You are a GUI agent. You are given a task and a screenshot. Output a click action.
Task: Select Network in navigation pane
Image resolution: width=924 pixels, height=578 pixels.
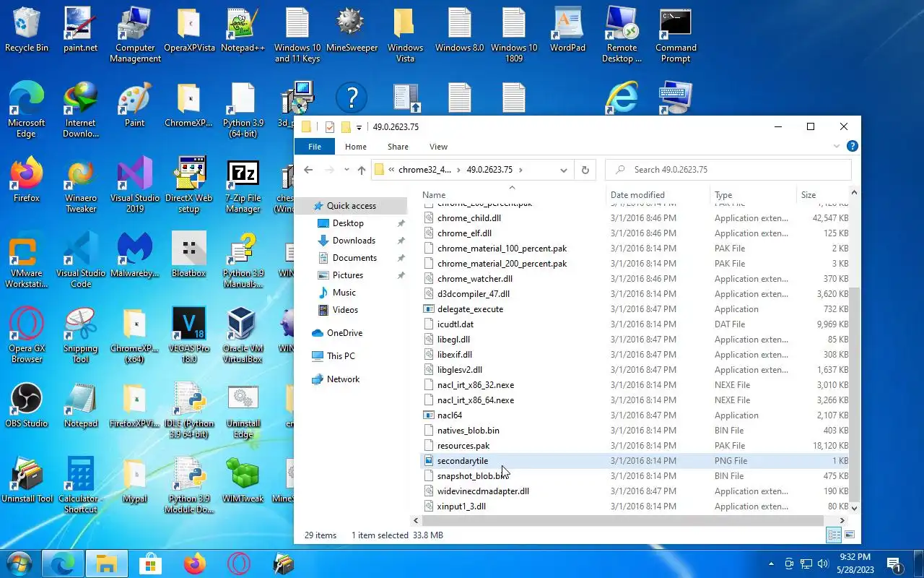click(x=343, y=379)
